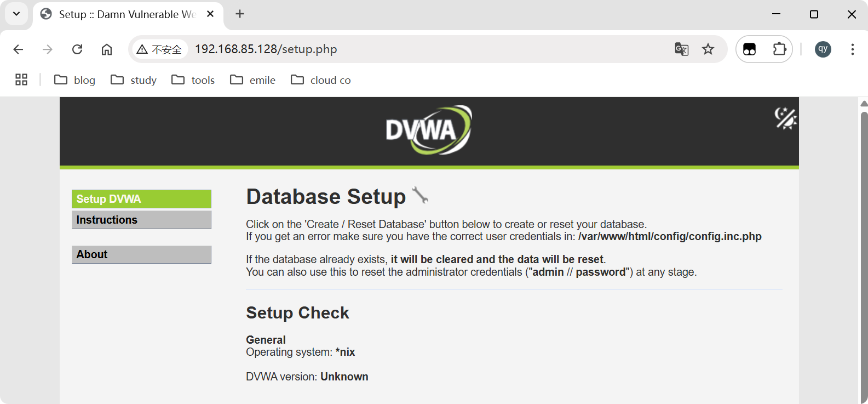This screenshot has height=404, width=868.
Task: Open the Instructions sidebar item
Action: tap(141, 220)
